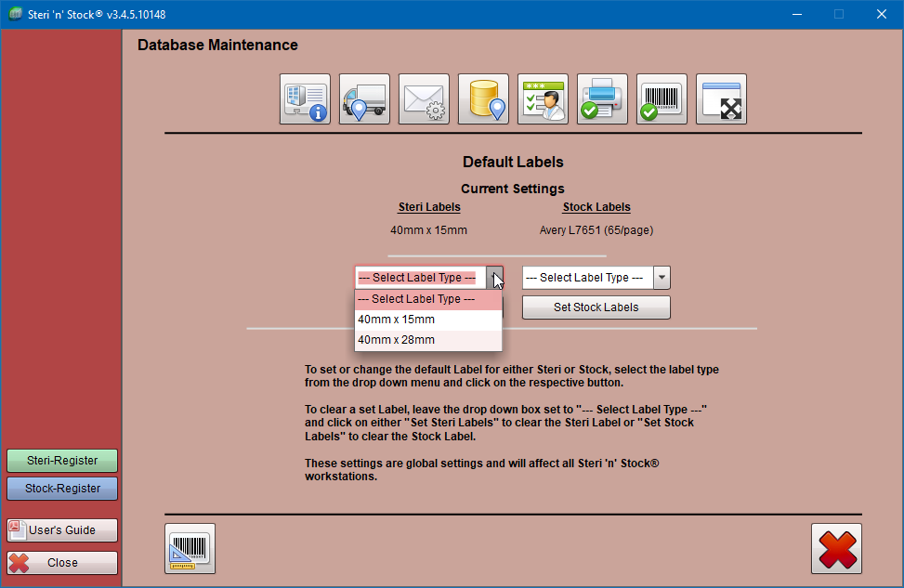Collapse the Steri label type dropdown arrow
Image resolution: width=904 pixels, height=588 pixels.
(x=494, y=278)
